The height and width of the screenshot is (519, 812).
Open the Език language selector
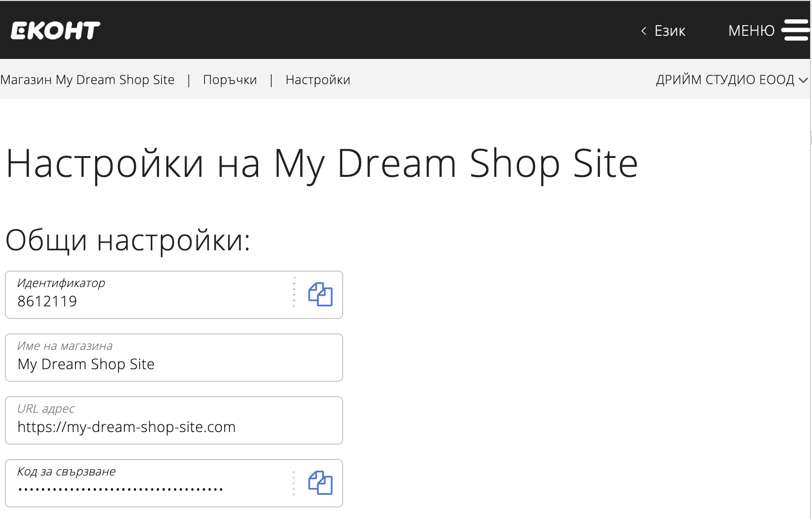pos(669,31)
